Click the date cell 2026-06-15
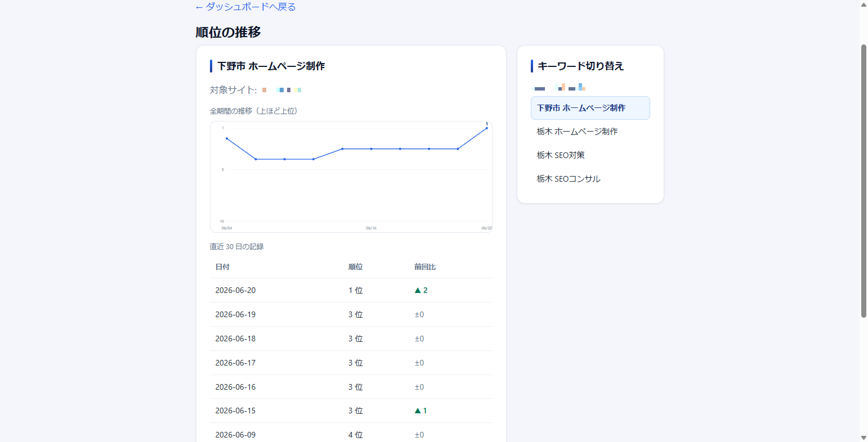The width and height of the screenshot is (868, 442). point(235,411)
